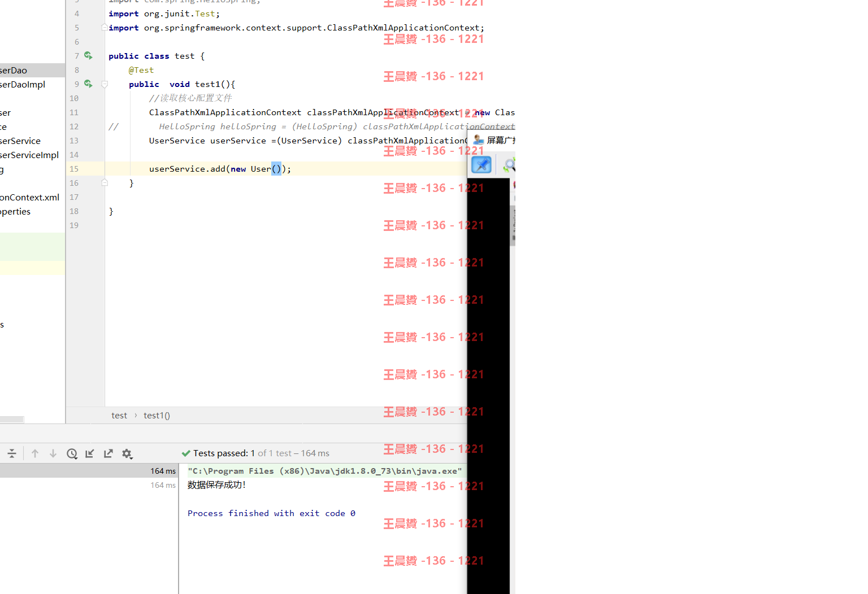Screen dimensions: 868x594
Task: Open onContext.xml in the project tree
Action: click(29, 197)
